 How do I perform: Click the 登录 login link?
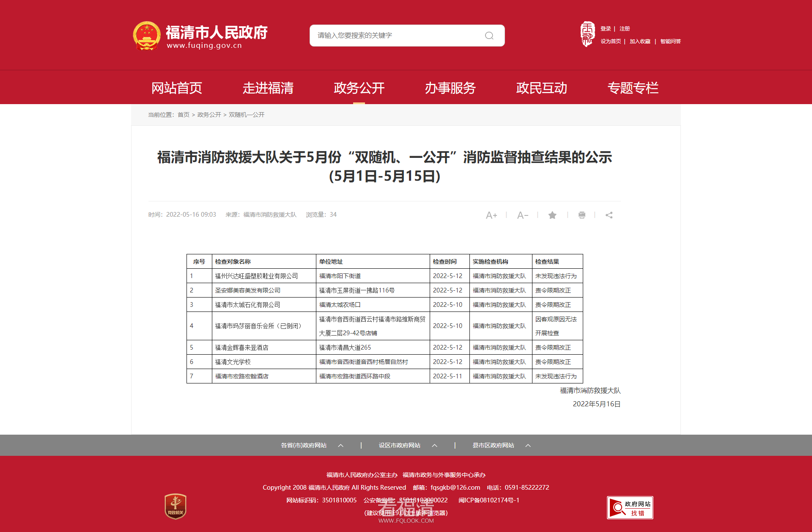[606, 29]
